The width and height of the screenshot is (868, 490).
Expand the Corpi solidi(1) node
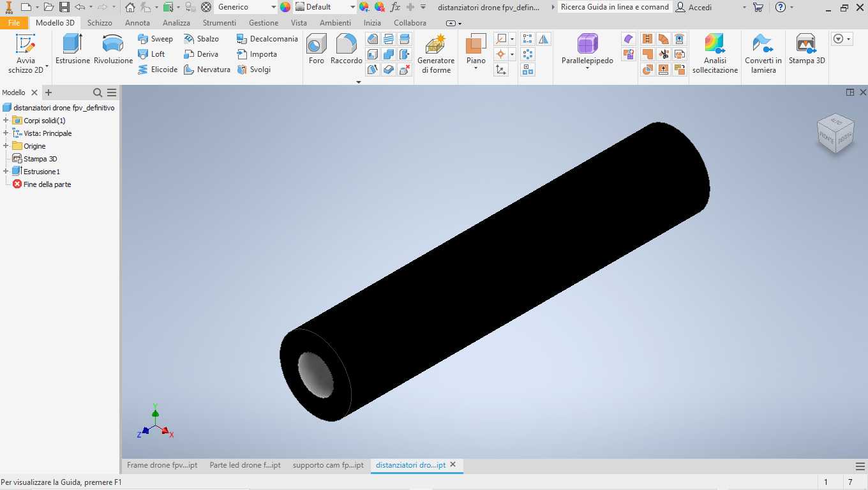coord(6,121)
